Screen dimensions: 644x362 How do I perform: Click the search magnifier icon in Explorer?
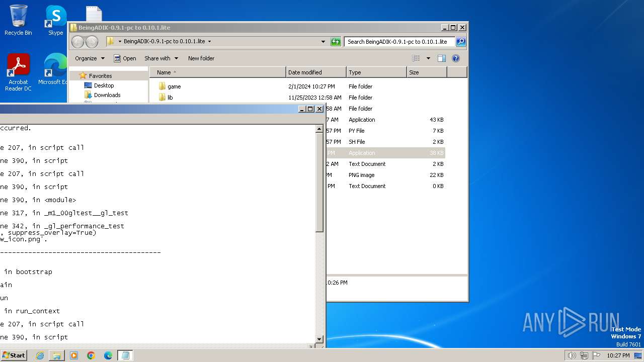[460, 42]
